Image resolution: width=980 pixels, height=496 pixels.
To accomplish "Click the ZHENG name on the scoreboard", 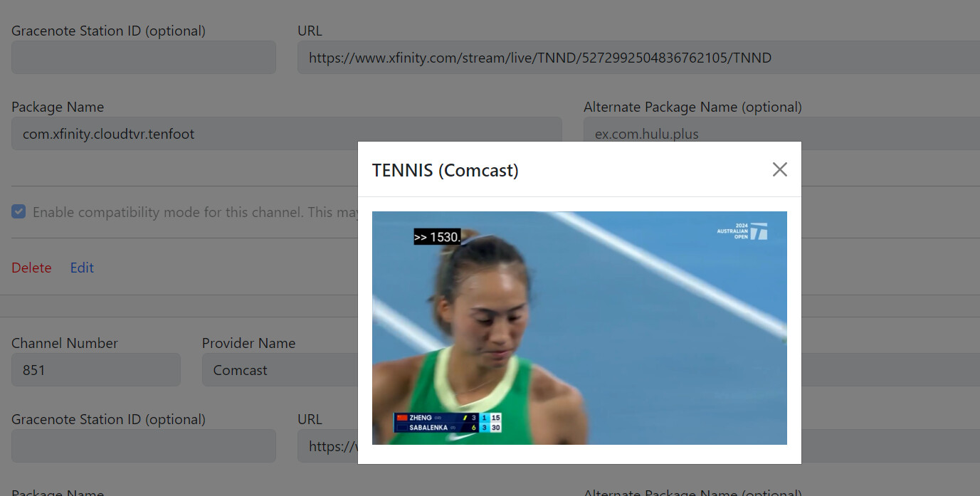I will [420, 418].
